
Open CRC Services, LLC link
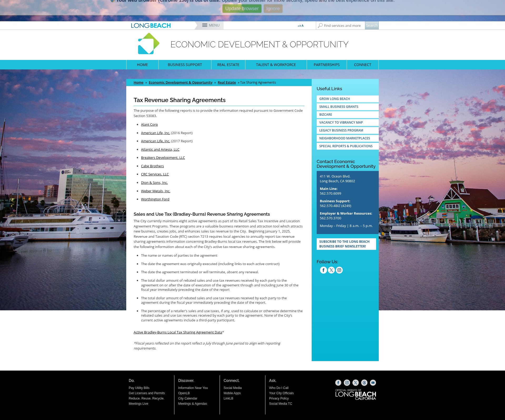(x=155, y=174)
